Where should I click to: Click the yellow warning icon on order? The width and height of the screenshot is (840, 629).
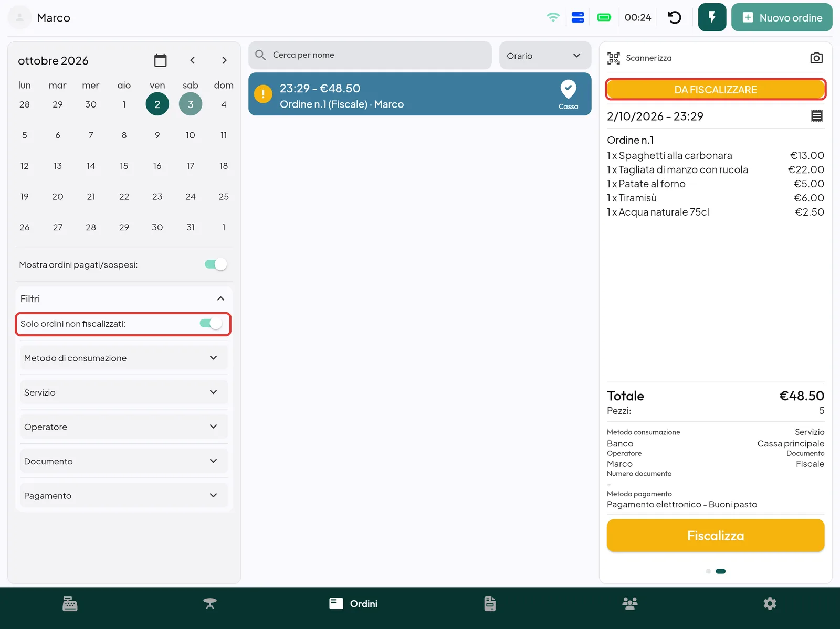263,94
